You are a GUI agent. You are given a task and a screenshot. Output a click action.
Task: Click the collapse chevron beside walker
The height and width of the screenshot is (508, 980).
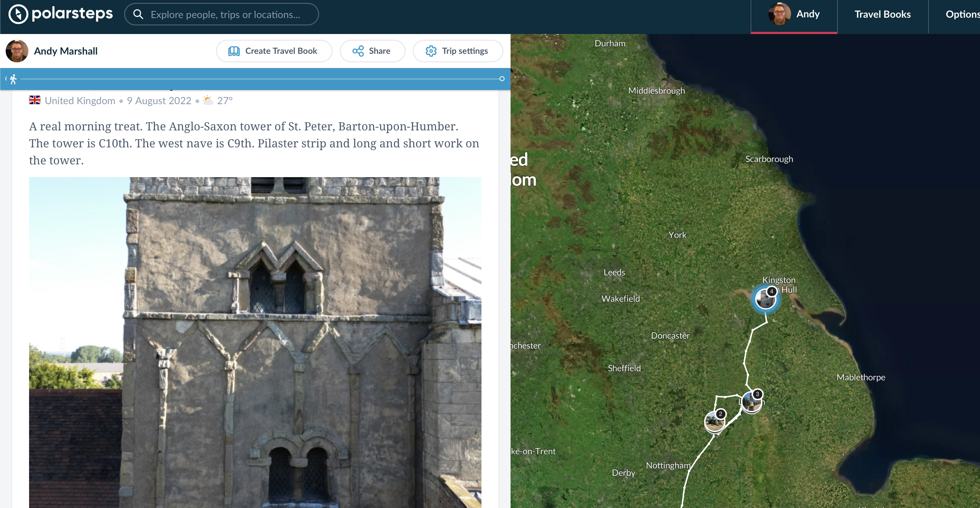6,79
